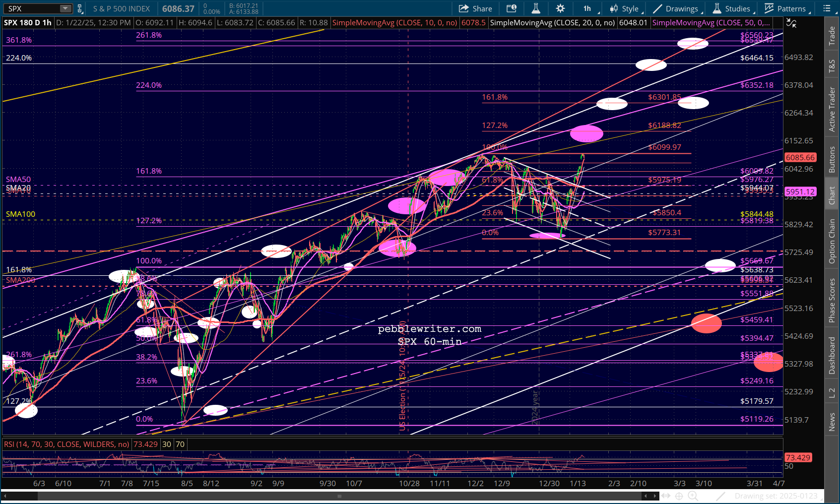Click the SPX 180 D 1h chart title
The width and height of the screenshot is (840, 504).
coord(28,23)
